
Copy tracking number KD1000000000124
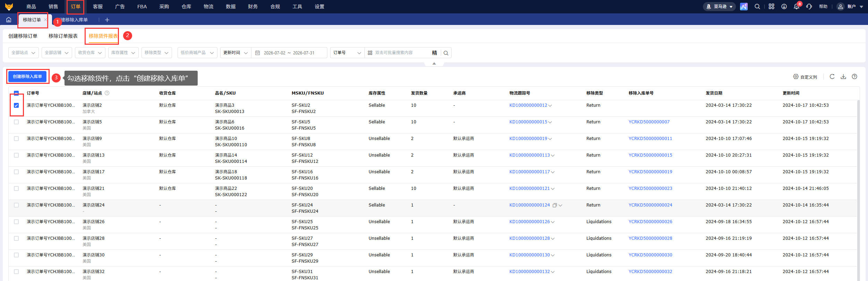point(555,205)
